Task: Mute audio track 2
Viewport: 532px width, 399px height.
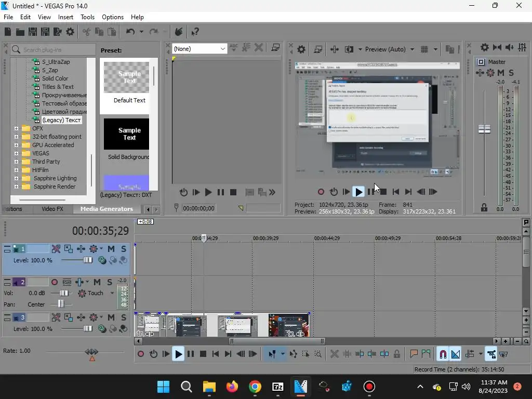Action: pos(97,282)
